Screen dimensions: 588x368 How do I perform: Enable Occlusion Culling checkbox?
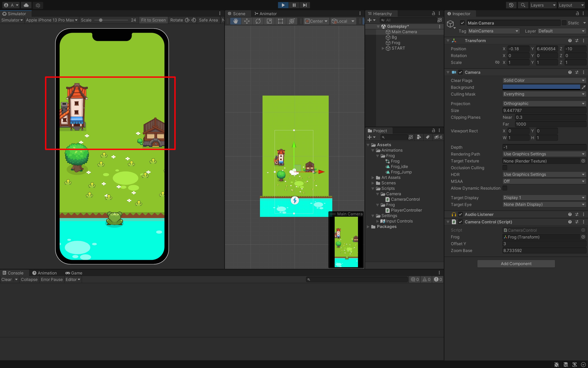[x=505, y=168]
